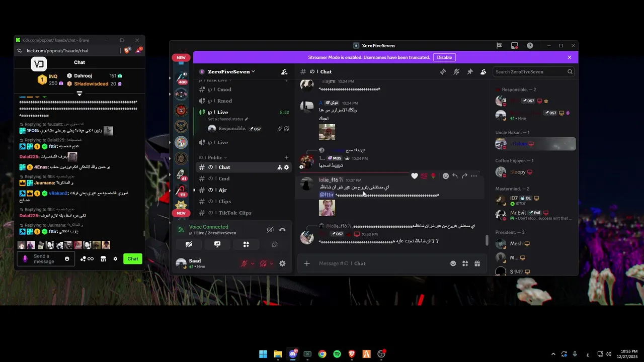This screenshot has height=362, width=644.
Task: React with heart on lolie_f16 message
Action: click(x=415, y=176)
